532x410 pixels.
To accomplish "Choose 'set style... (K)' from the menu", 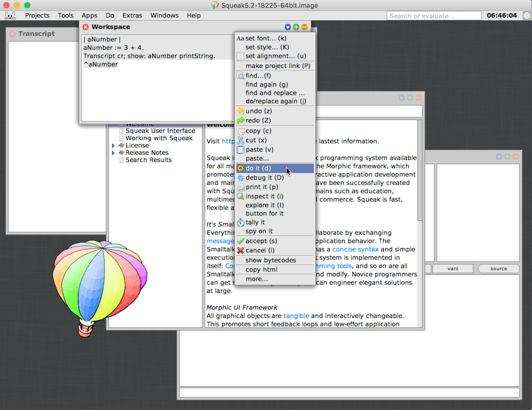I will pos(275,47).
